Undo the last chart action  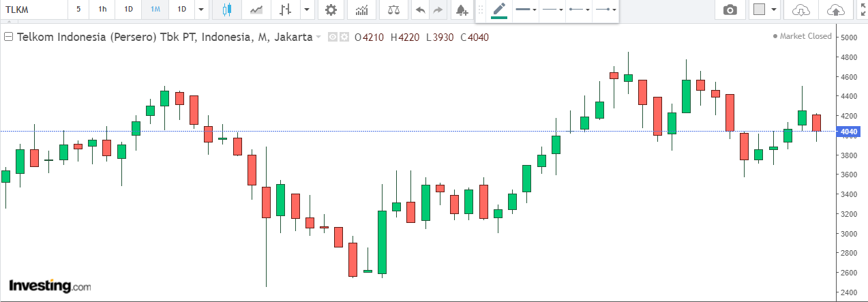421,10
